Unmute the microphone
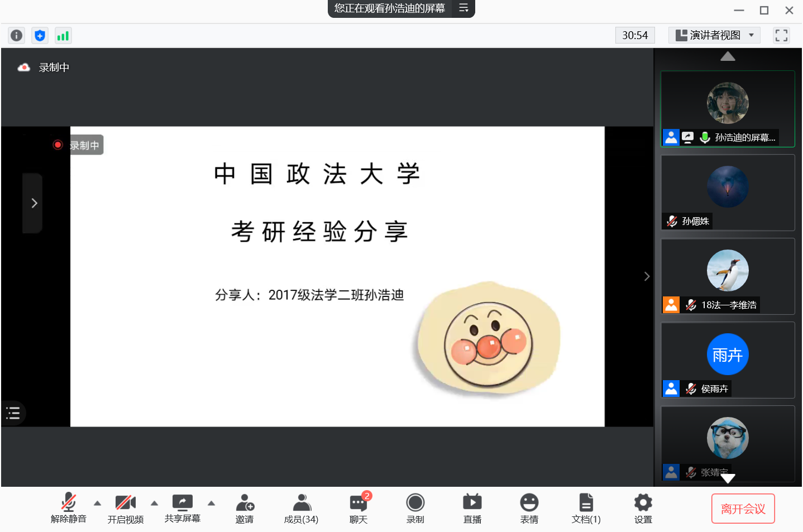This screenshot has width=803, height=532. (69, 508)
